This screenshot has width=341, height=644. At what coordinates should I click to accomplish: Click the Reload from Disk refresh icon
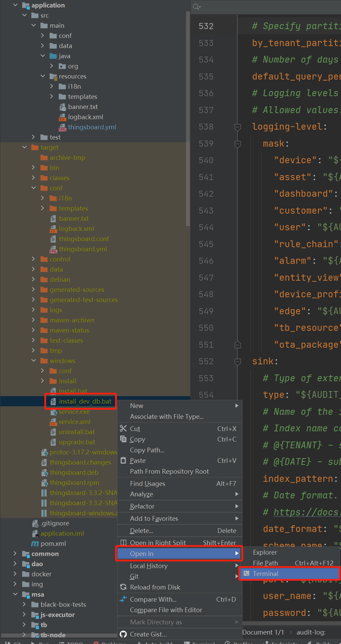pyautogui.click(x=123, y=587)
